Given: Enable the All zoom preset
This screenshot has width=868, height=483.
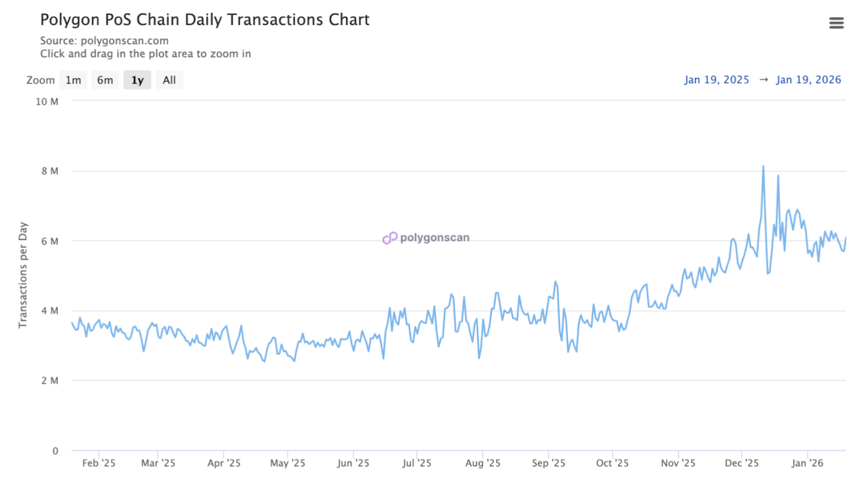Looking at the screenshot, I should 169,80.
